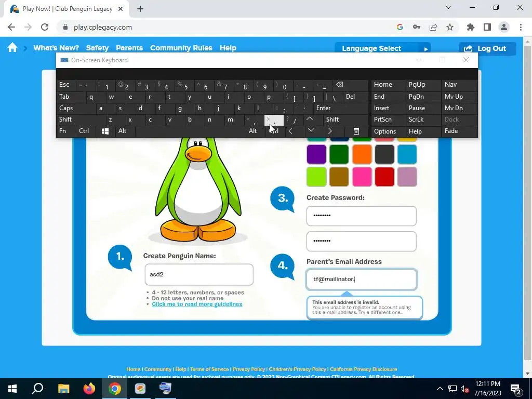Click Windows logo key on On-Screen Keyboard

pyautogui.click(x=105, y=131)
